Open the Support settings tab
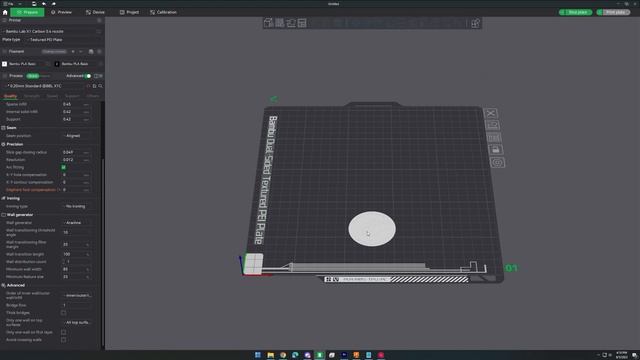Viewport: 640px width, 360px height. pos(72,96)
